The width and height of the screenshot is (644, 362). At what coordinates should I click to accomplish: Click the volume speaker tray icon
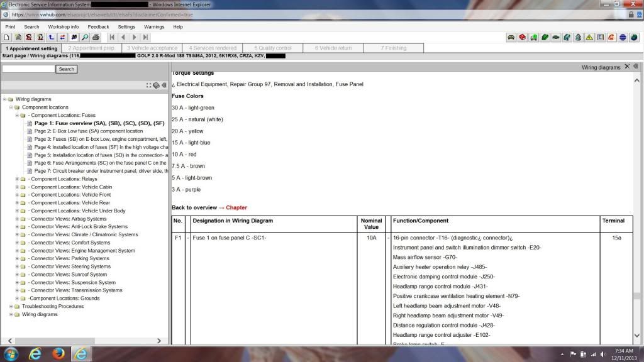pos(603,354)
